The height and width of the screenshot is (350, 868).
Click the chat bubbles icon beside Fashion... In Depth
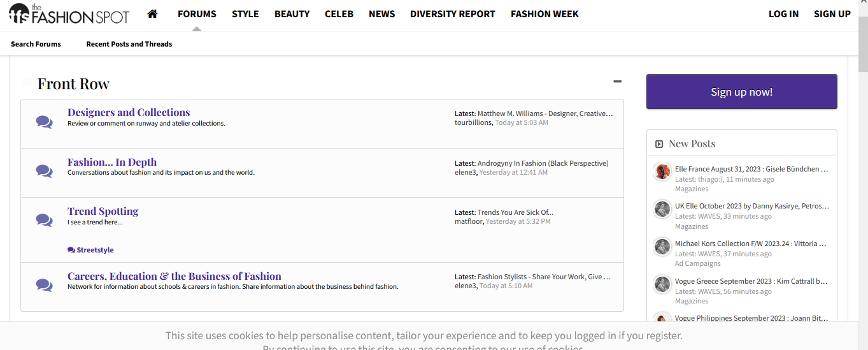44,171
